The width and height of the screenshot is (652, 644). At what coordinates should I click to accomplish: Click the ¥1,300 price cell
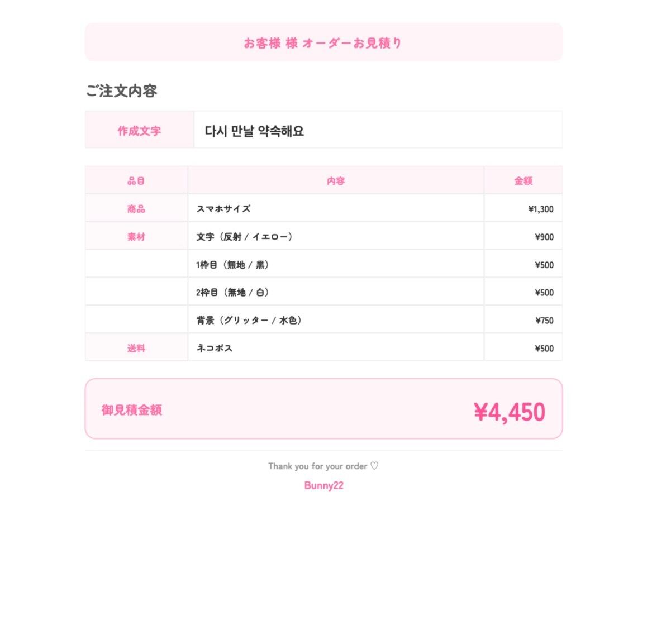pos(523,208)
